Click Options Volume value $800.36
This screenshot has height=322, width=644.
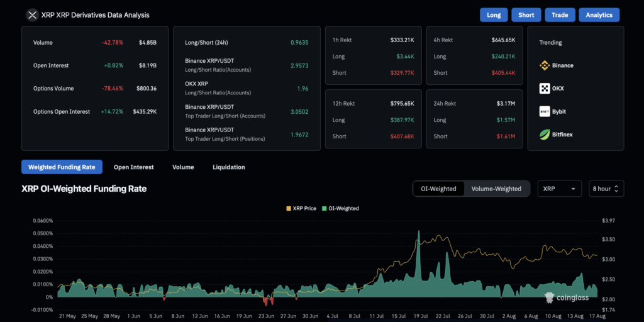pyautogui.click(x=147, y=88)
